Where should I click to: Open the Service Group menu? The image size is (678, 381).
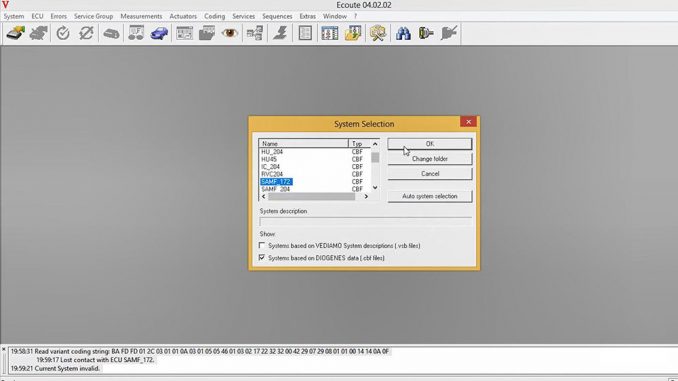(93, 16)
